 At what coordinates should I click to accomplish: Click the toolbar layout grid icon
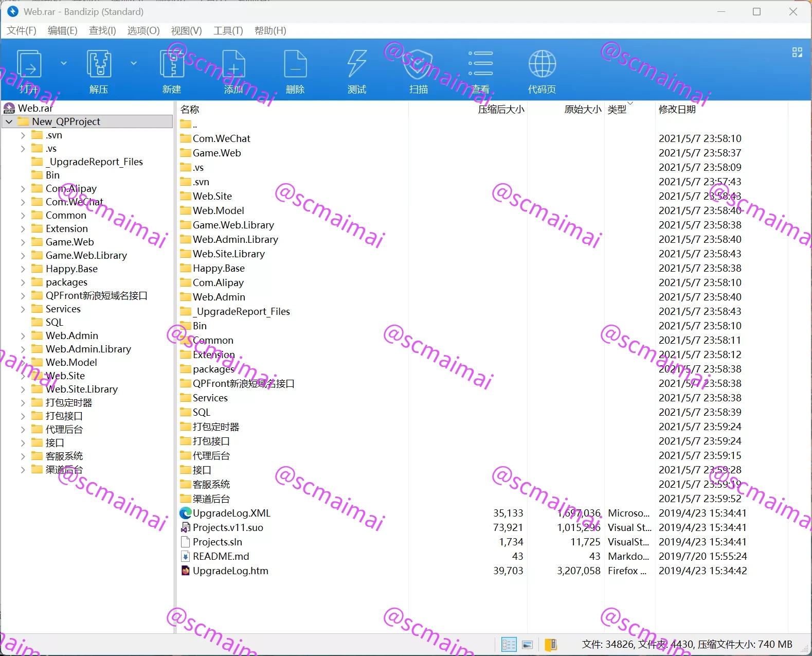pos(797,52)
